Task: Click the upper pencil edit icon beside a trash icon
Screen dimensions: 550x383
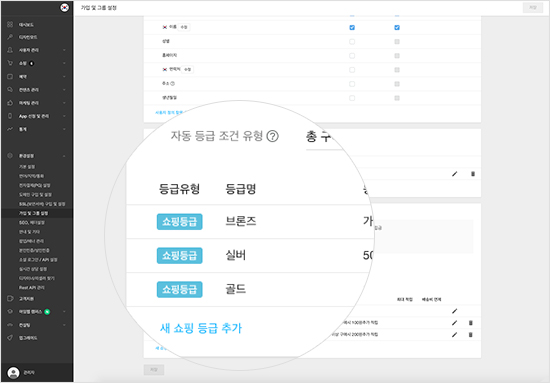Action: coord(455,174)
